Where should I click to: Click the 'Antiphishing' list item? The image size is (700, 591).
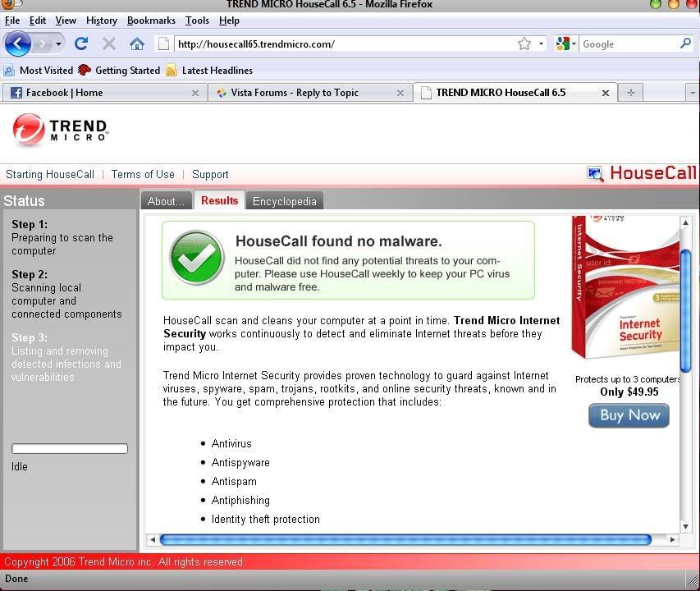pyautogui.click(x=240, y=500)
